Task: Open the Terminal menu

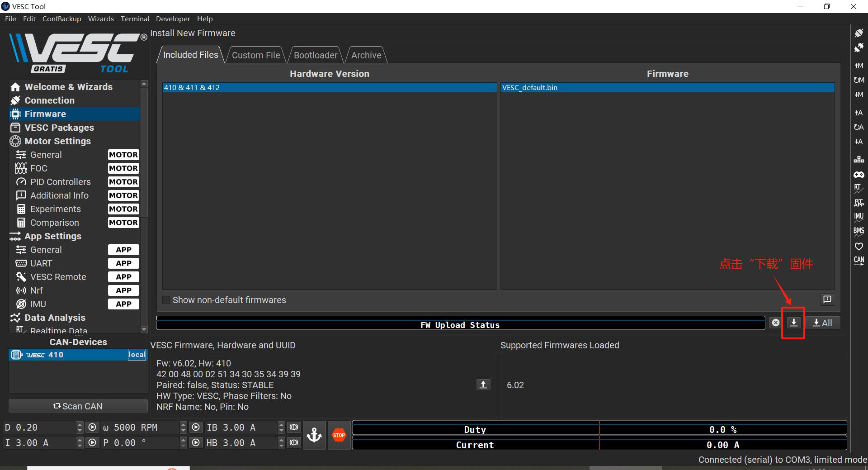Action: 135,19
